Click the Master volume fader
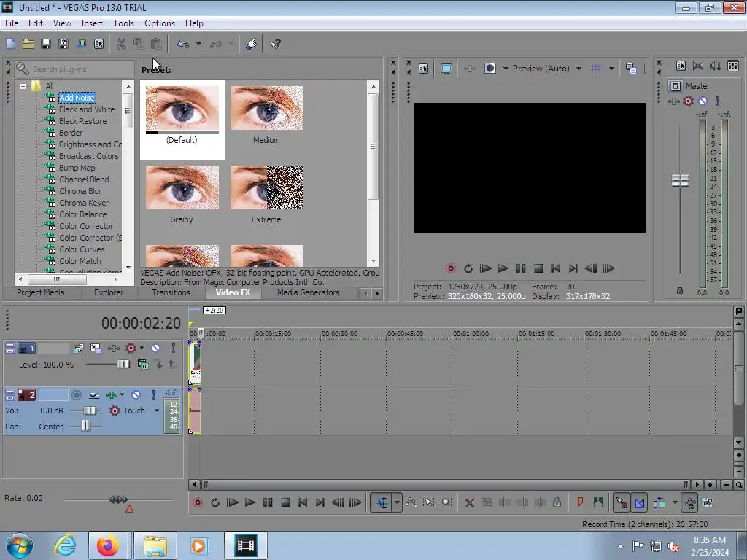This screenshot has width=747, height=560. [680, 181]
